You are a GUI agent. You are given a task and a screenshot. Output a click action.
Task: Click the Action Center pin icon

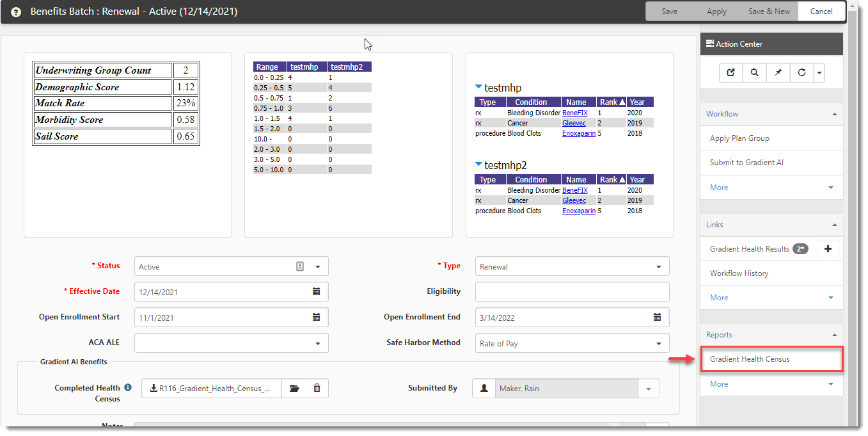[x=778, y=73]
